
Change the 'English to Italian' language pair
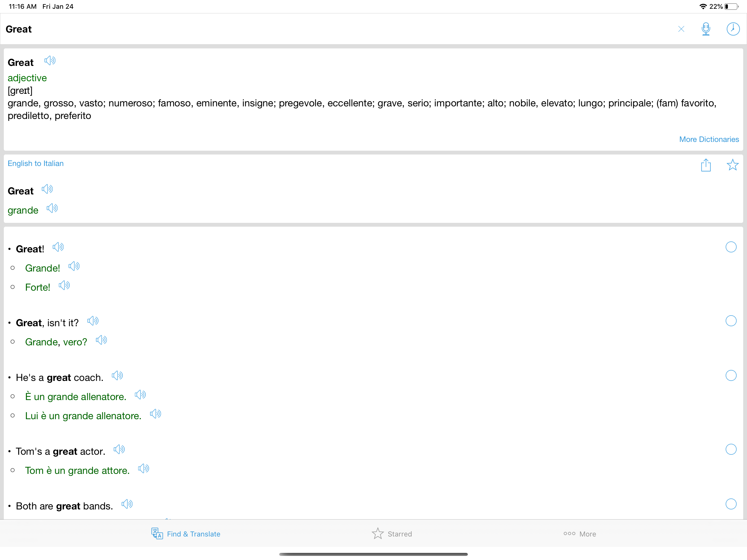click(36, 164)
